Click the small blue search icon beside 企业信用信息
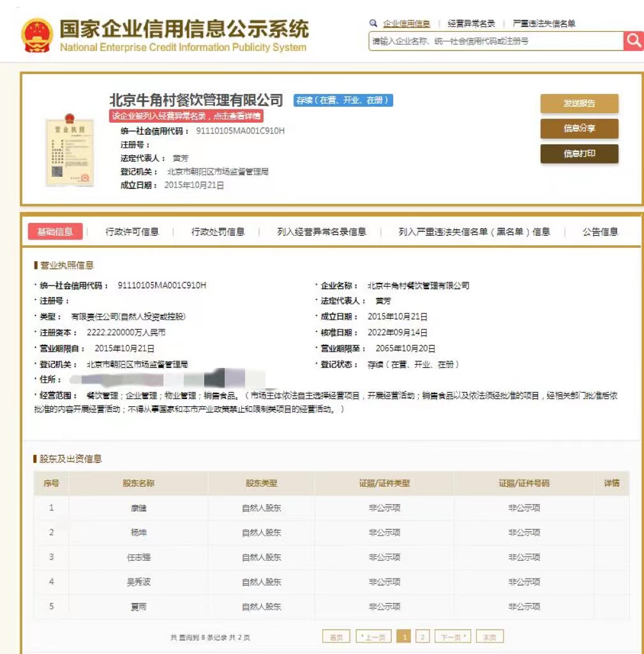This screenshot has height=654, width=644. [x=373, y=24]
